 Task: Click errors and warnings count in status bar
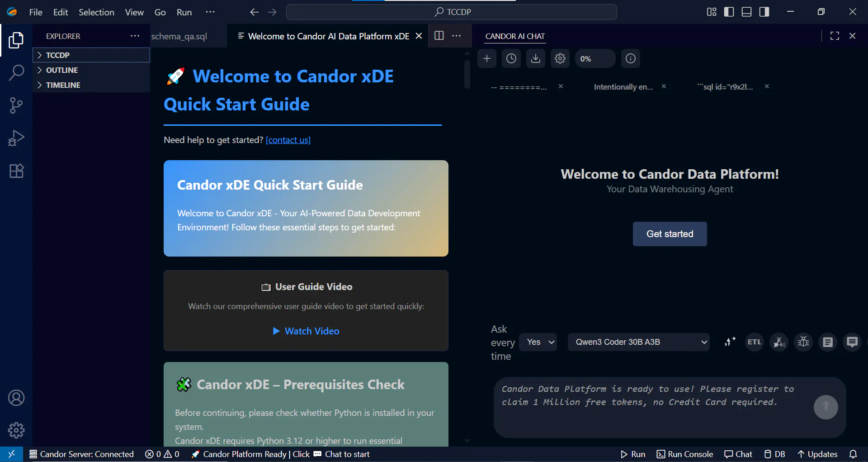pos(162,454)
